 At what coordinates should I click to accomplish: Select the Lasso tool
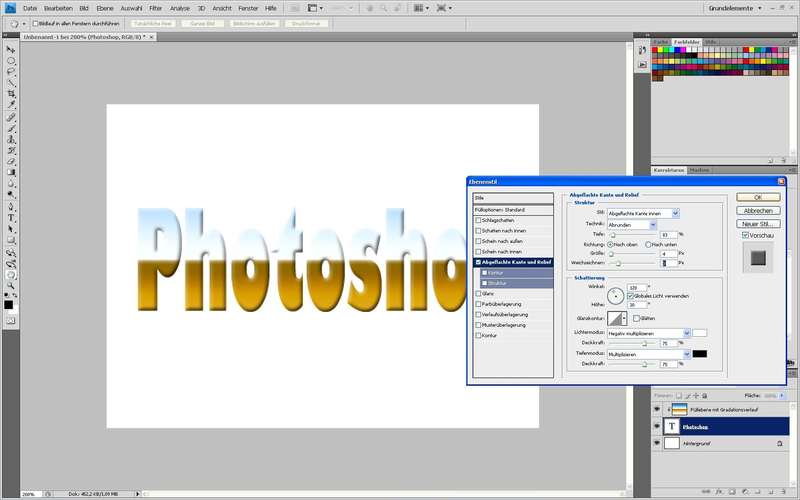tap(11, 71)
